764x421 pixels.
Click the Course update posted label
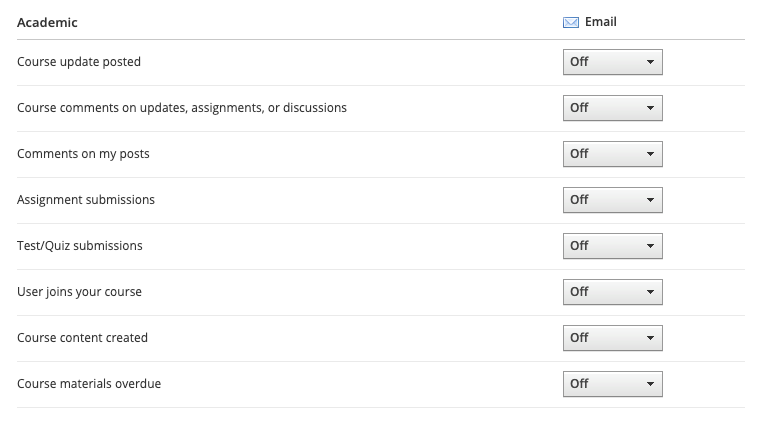point(79,62)
